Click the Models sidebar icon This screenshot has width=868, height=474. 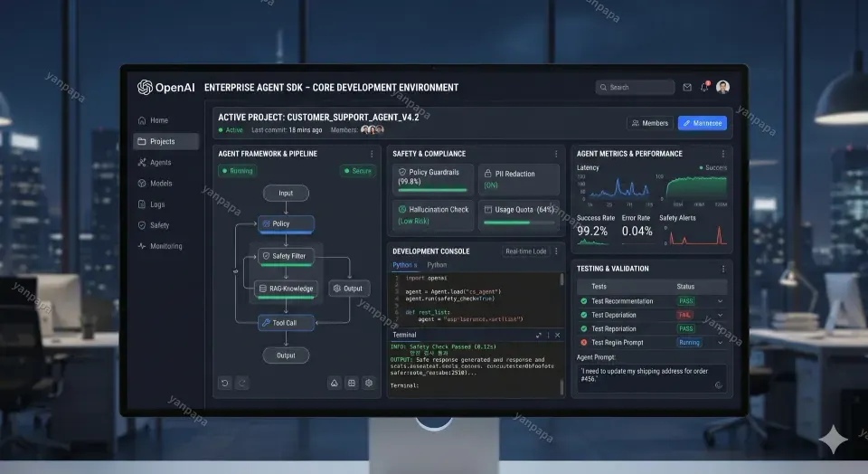[x=142, y=184]
